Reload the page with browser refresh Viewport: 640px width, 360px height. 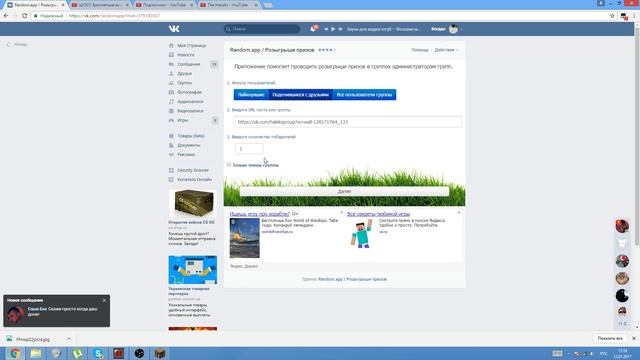click(24, 16)
